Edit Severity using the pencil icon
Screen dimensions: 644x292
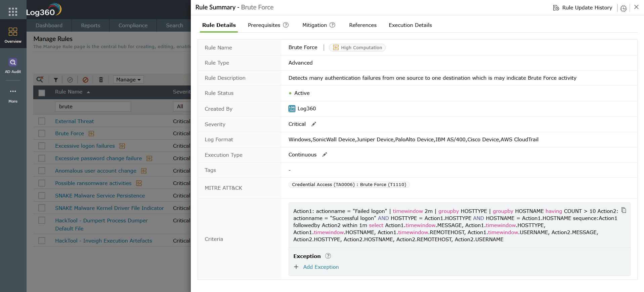point(314,124)
